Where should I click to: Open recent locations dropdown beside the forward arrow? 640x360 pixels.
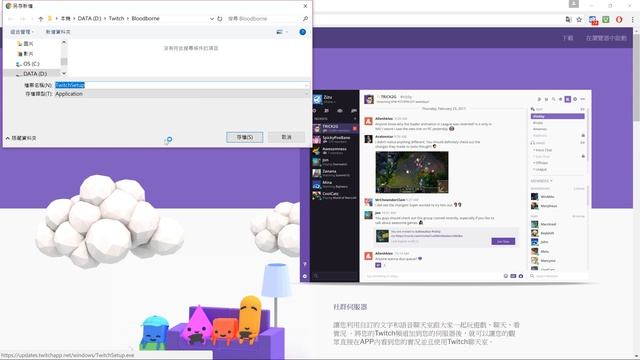(31, 19)
